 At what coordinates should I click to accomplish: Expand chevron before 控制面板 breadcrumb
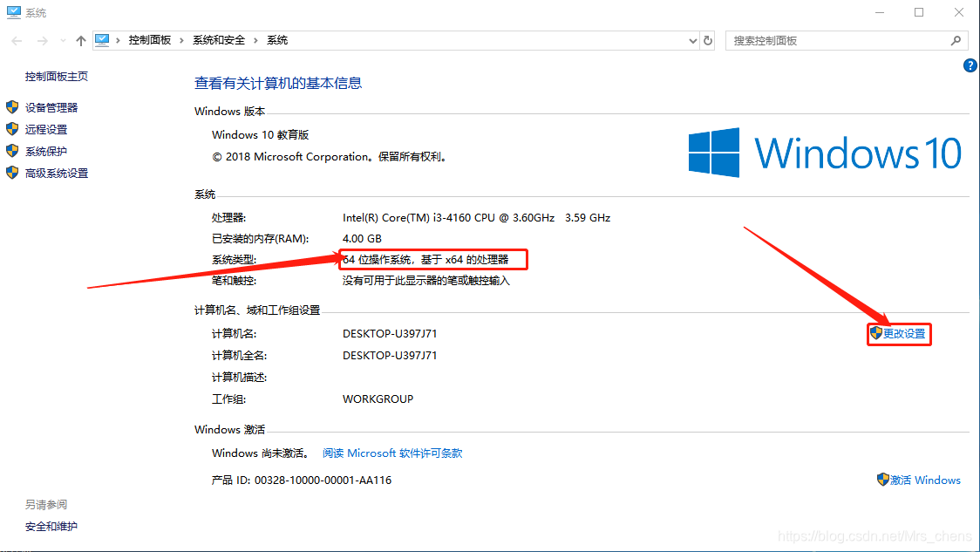(x=118, y=41)
